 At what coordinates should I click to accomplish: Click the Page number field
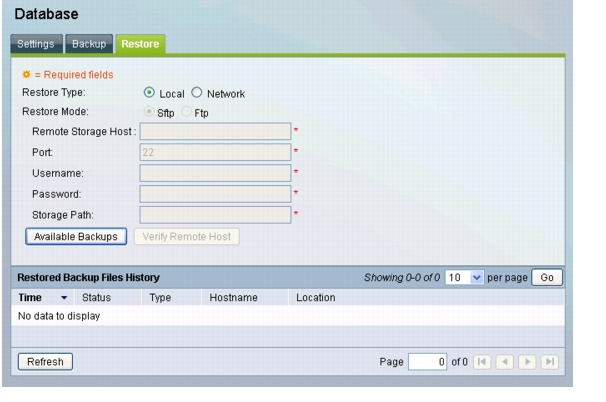coord(427,362)
